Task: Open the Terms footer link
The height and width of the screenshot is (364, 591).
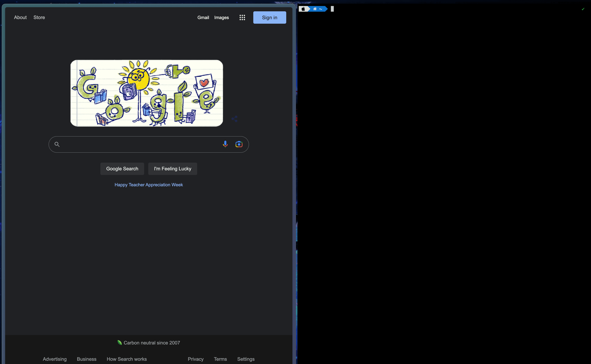Action: (x=220, y=359)
